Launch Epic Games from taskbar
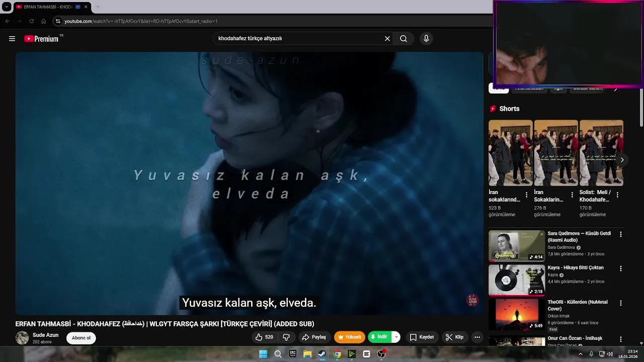644x362 pixels. click(293, 354)
